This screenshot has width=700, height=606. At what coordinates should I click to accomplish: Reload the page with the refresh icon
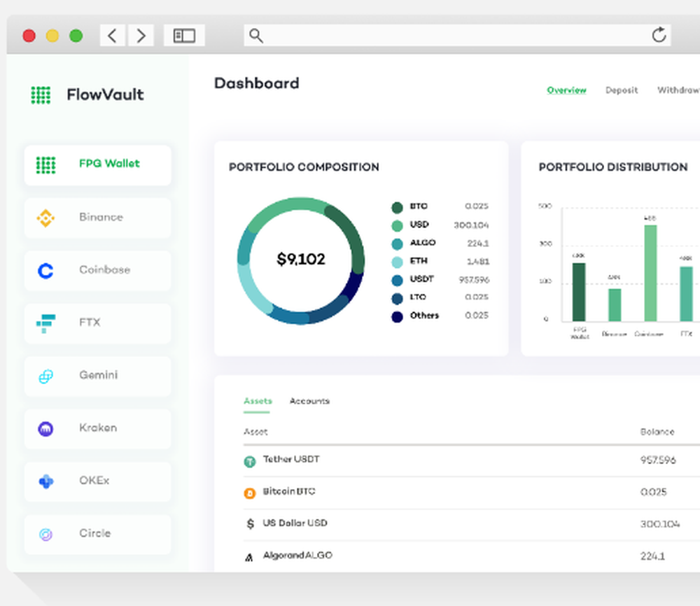659,35
